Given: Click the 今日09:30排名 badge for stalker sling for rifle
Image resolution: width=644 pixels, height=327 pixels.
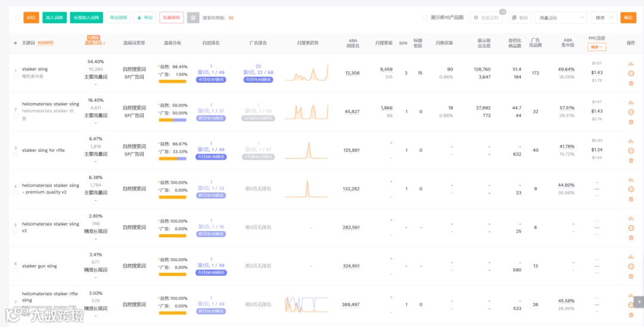Looking at the screenshot, I should (x=210, y=157).
